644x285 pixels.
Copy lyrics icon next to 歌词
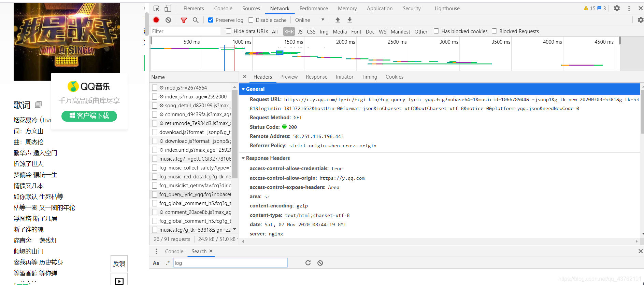coord(38,105)
